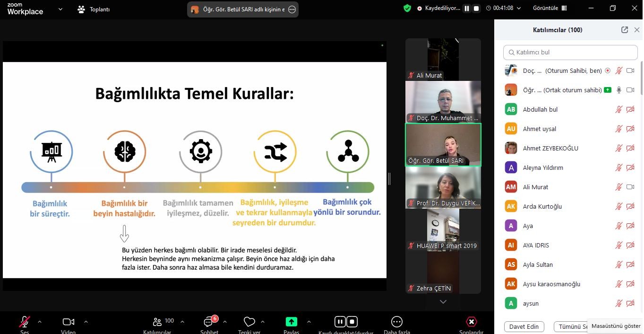Viewport: 644px width, 334px height.
Task: Toggle camera with the Video button
Action: [x=69, y=322]
